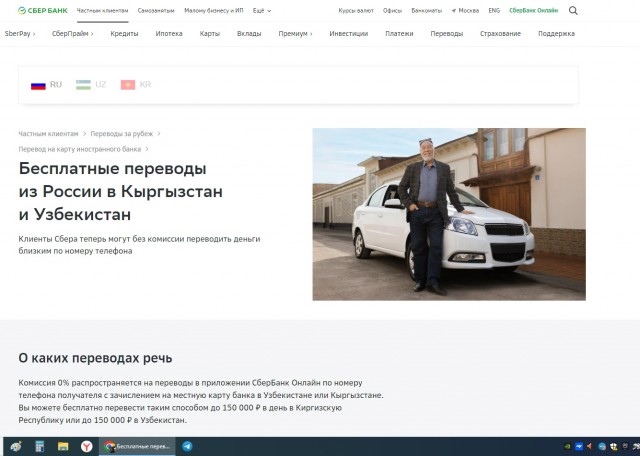
Task: Select the Uzbek flag UZ language
Action: pyautogui.click(x=91, y=85)
